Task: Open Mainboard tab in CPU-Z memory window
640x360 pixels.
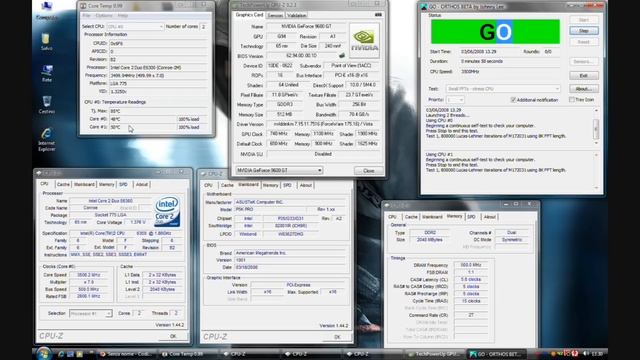Action: coord(432,217)
